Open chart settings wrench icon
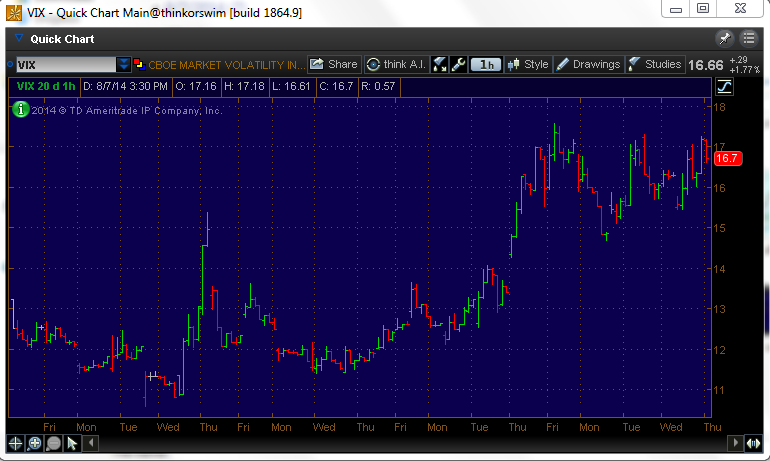 [458, 64]
